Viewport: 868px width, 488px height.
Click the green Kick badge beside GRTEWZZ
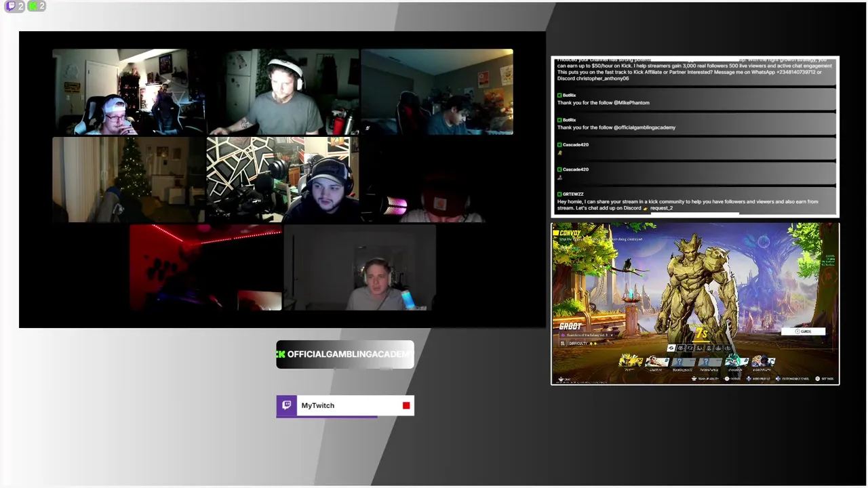click(x=559, y=194)
